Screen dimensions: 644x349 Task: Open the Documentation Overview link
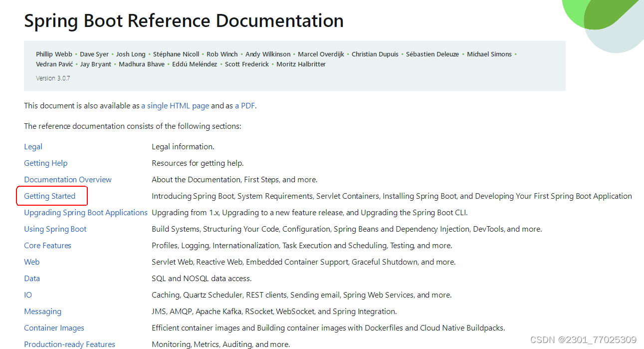(68, 180)
